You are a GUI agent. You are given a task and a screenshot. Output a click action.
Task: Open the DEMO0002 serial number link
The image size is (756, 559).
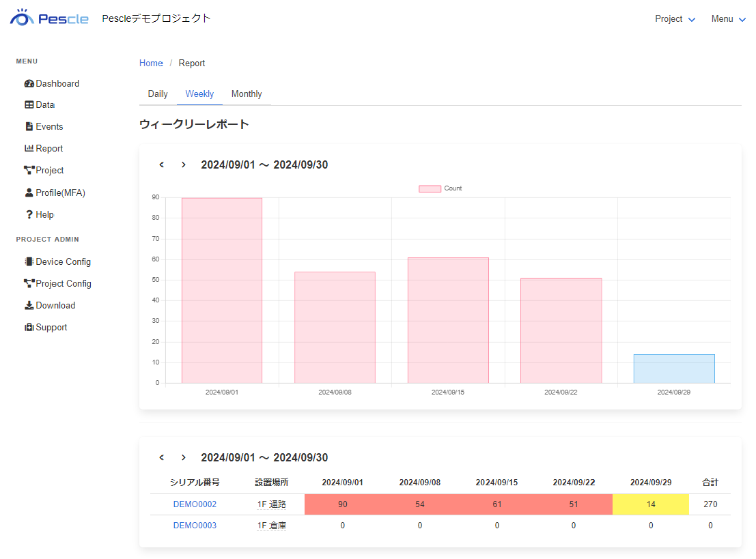pos(195,504)
